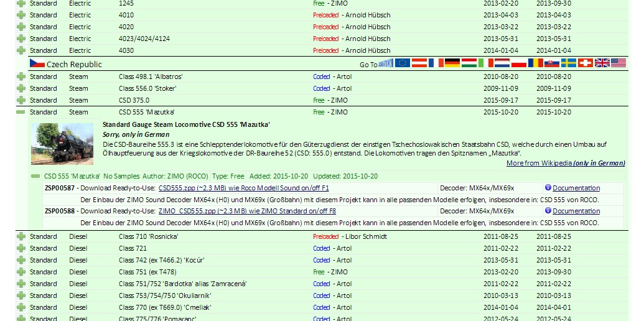Open Documentation link for ZSP00588

coord(576,211)
